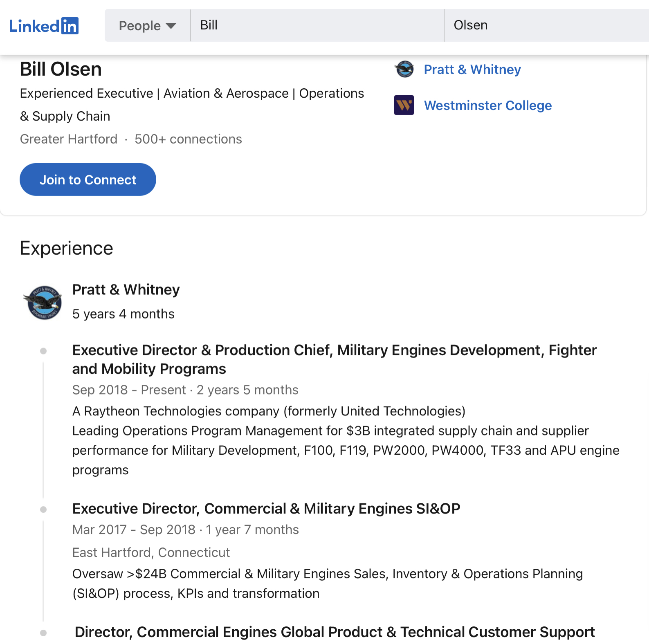Select the Executive Director & Production Chief title

[335, 359]
